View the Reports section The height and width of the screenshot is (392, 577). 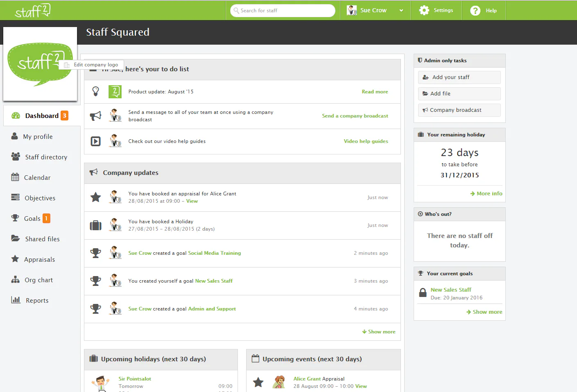tap(37, 300)
